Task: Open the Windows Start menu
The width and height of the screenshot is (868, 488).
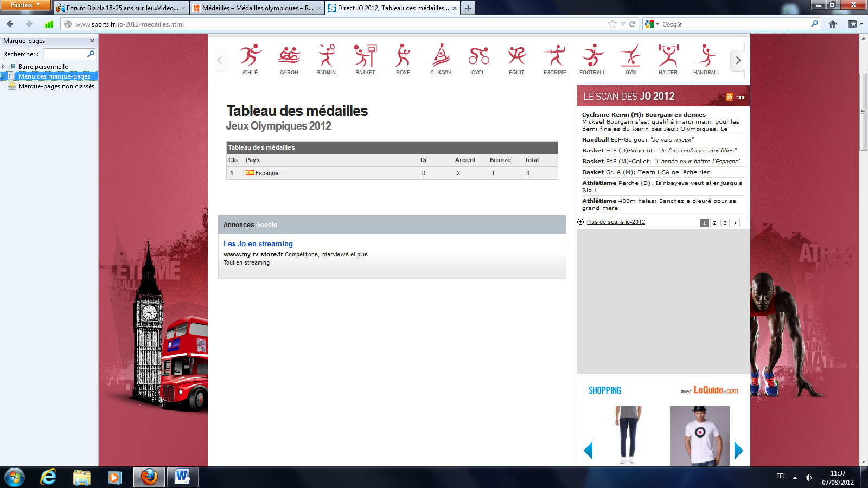Action: [x=15, y=477]
